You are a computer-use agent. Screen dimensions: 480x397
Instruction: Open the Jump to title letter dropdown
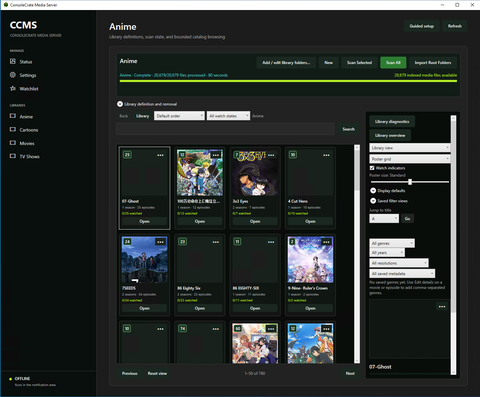click(x=384, y=219)
